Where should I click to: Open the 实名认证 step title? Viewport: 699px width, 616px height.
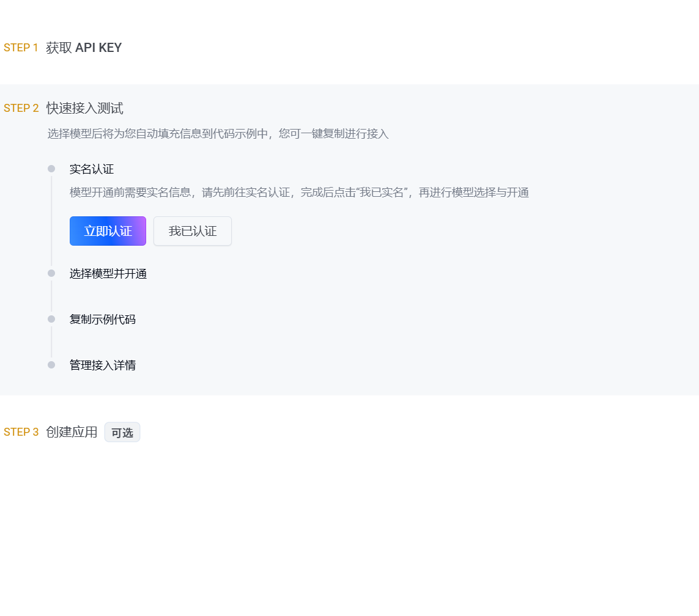(92, 169)
